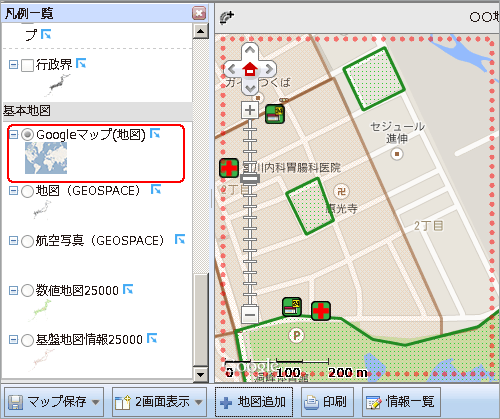Collapse the 行政界 legend entry
This screenshot has height=419, width=500.
point(13,64)
